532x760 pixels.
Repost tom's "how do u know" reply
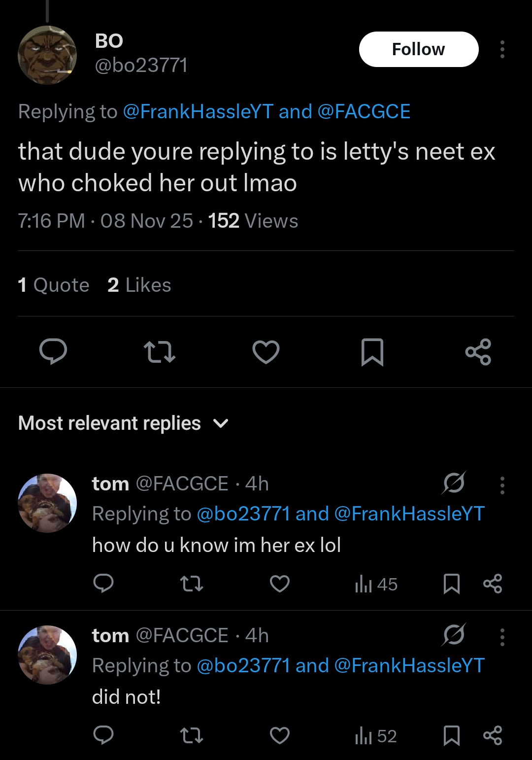pyautogui.click(x=191, y=584)
